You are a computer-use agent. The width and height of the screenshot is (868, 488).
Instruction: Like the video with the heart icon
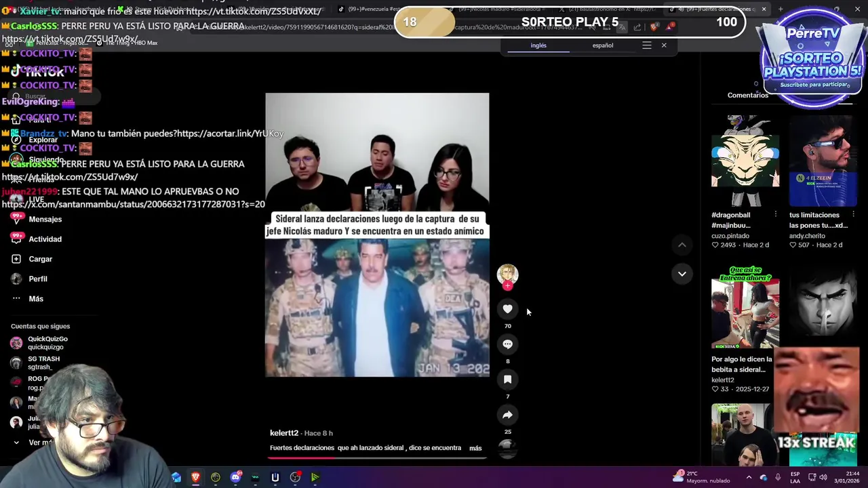[507, 309]
